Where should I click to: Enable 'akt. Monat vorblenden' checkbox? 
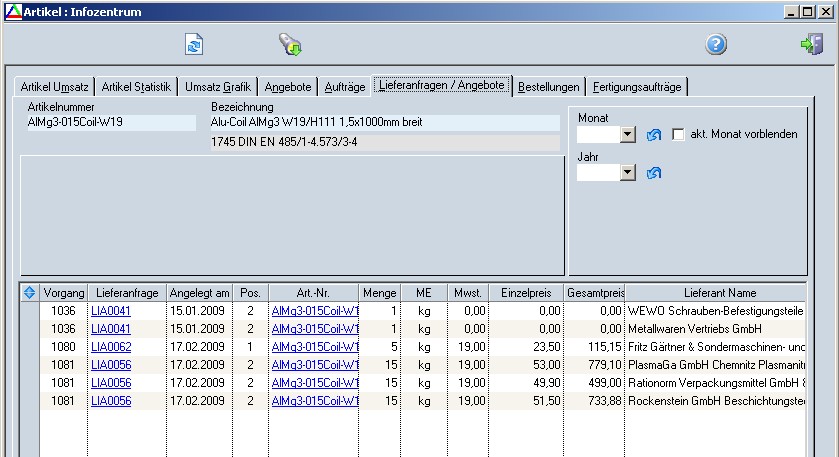[679, 134]
